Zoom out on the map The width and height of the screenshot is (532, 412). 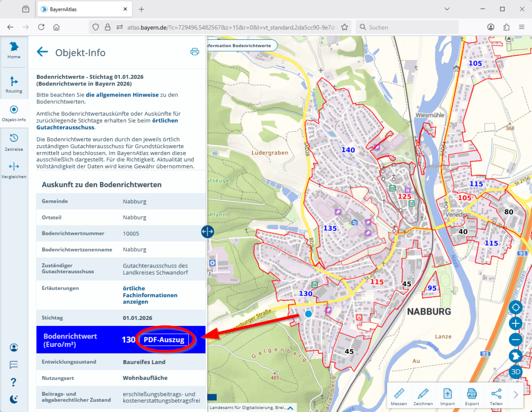(x=516, y=340)
